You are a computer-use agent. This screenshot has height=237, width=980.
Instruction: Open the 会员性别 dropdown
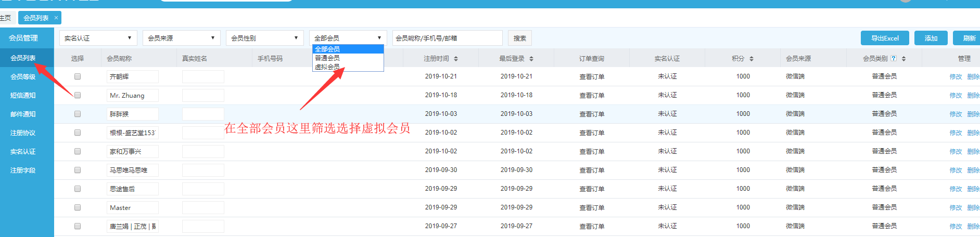tap(264, 38)
